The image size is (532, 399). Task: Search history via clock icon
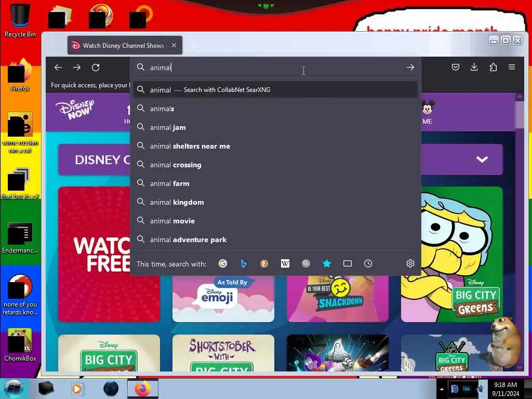coord(368,263)
